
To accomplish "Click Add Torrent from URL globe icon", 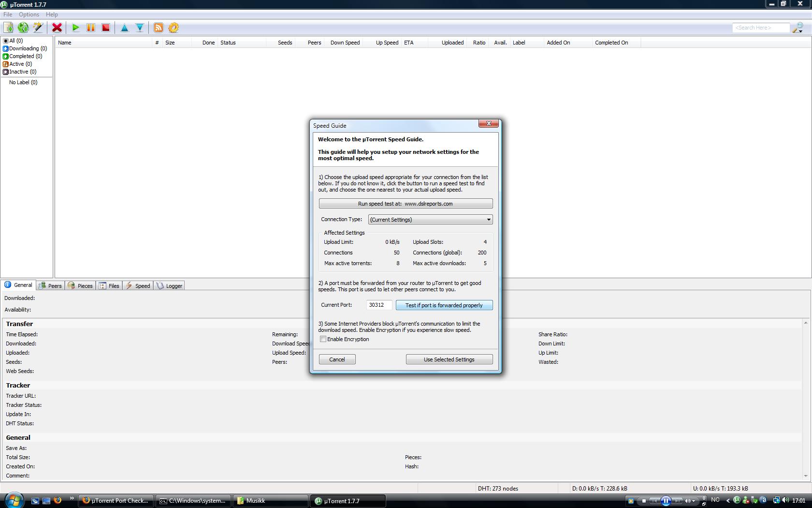I will point(23,28).
